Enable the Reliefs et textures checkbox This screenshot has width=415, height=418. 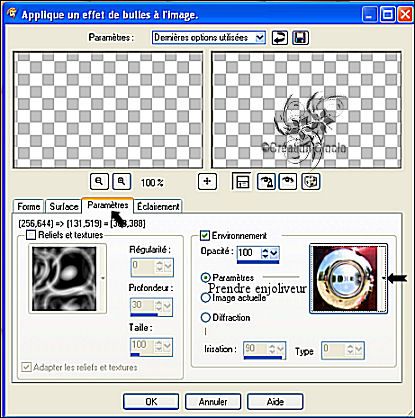(31, 235)
